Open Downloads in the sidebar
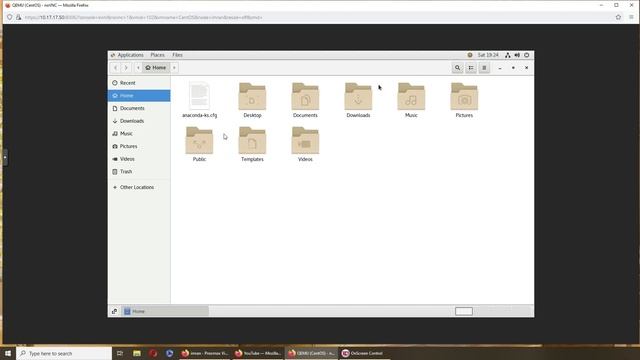The height and width of the screenshot is (360, 640). [x=139, y=121]
